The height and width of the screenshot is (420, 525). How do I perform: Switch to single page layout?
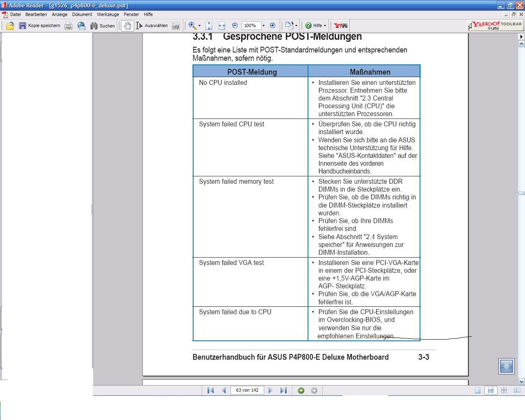477,390
